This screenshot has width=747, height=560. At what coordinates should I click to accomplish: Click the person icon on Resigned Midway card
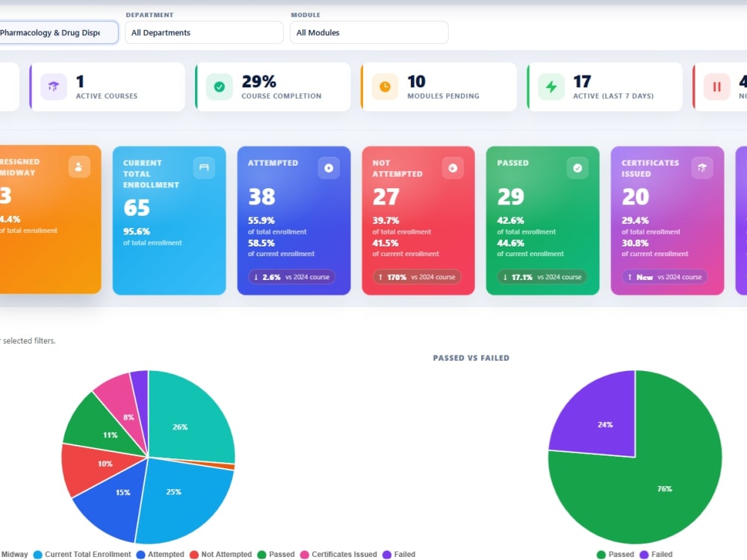coord(79,167)
